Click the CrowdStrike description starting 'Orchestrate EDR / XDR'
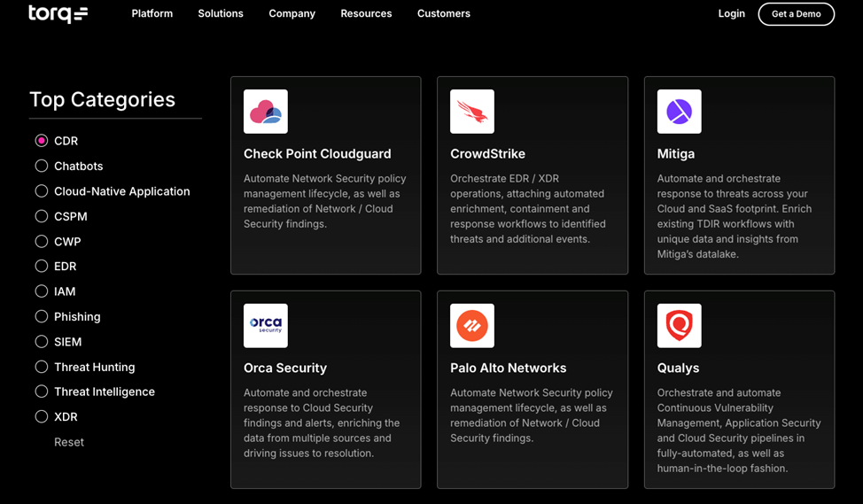Image resolution: width=863 pixels, height=504 pixels. tap(528, 208)
